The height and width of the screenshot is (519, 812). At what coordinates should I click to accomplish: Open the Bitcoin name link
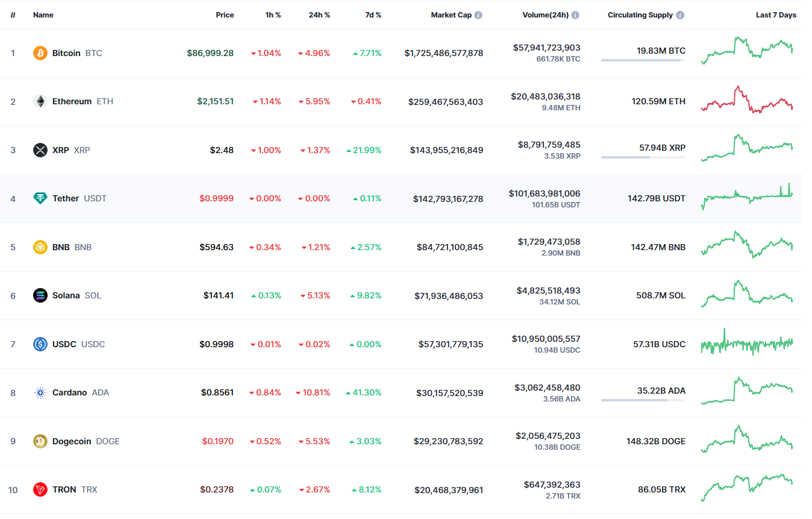tap(66, 53)
